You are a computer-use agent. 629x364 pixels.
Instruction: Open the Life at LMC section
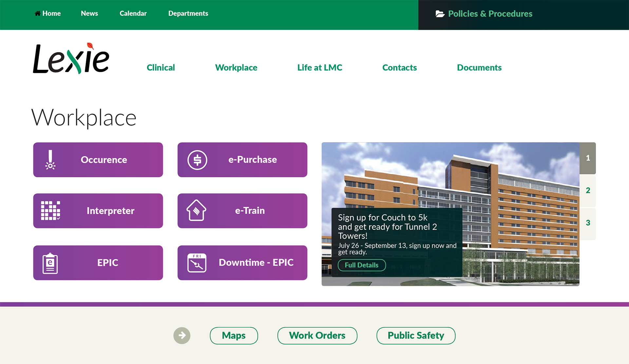point(320,67)
